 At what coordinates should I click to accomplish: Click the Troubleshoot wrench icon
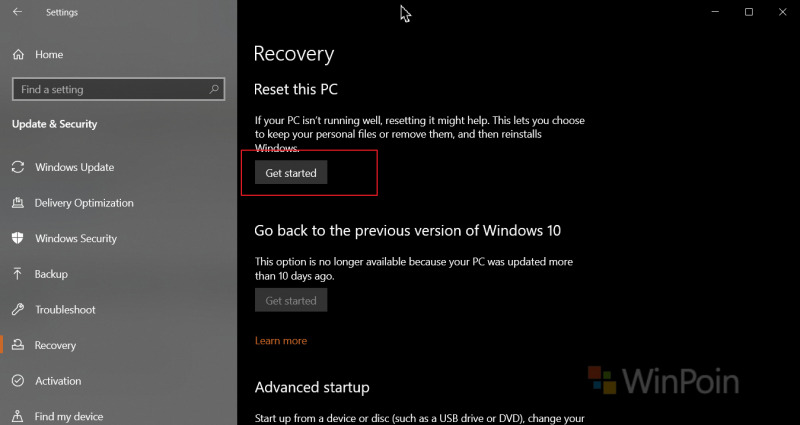[x=18, y=310]
